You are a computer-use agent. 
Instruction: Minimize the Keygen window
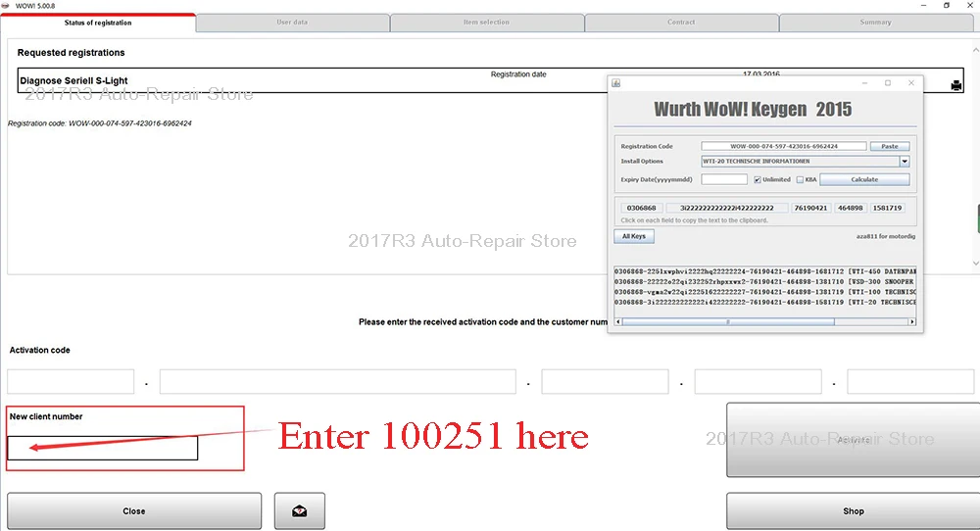[x=864, y=83]
